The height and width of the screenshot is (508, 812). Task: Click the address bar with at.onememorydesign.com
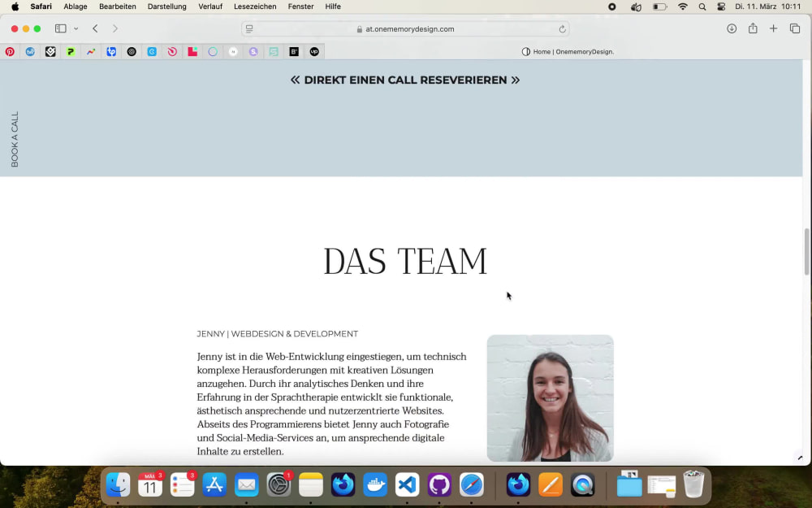pos(405,29)
